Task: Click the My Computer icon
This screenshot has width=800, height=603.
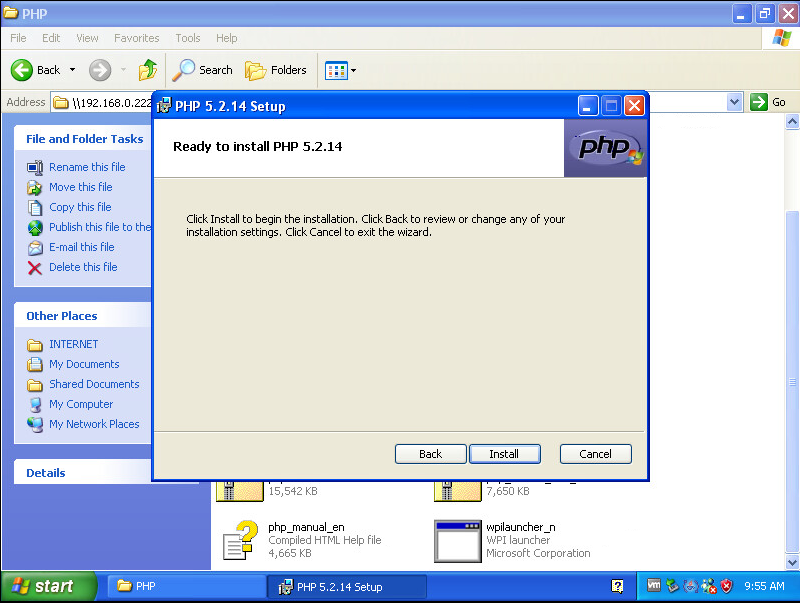Action: click(35, 405)
